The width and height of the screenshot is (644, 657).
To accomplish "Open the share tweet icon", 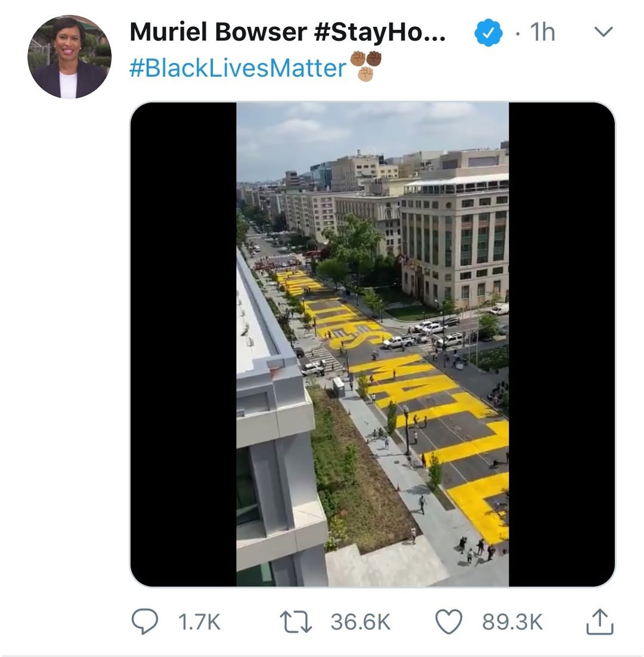I will pyautogui.click(x=600, y=622).
